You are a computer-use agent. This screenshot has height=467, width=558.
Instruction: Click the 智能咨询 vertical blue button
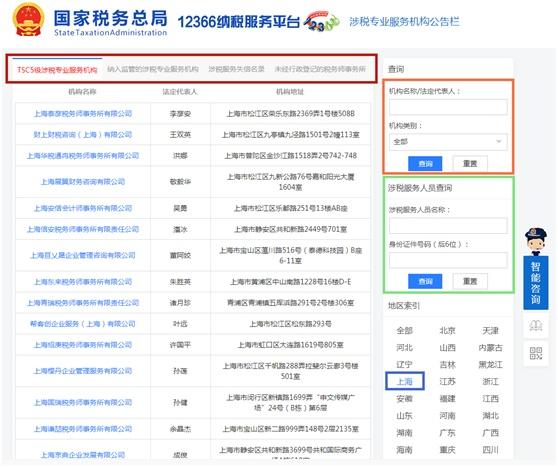point(536,283)
